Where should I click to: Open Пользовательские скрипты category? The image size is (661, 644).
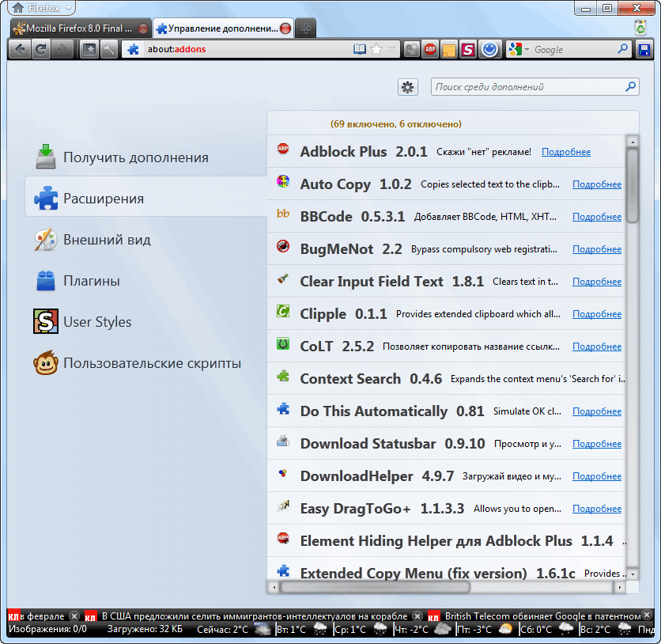[x=152, y=363]
